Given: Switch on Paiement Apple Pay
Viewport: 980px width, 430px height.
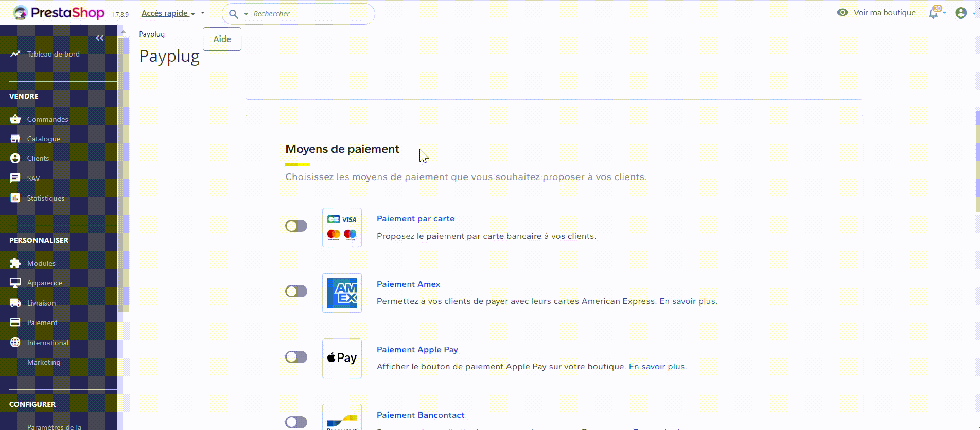Looking at the screenshot, I should click(x=296, y=357).
